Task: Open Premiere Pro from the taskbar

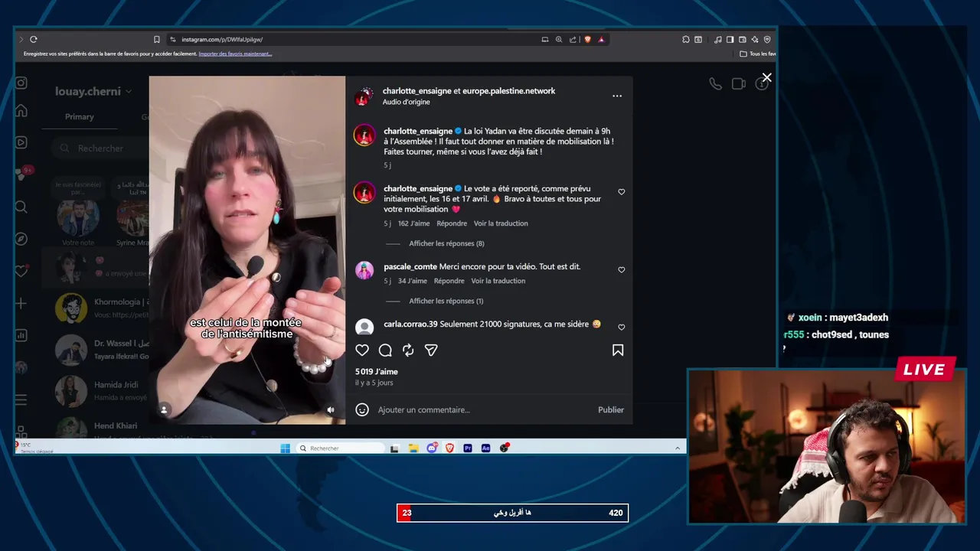Action: point(468,448)
